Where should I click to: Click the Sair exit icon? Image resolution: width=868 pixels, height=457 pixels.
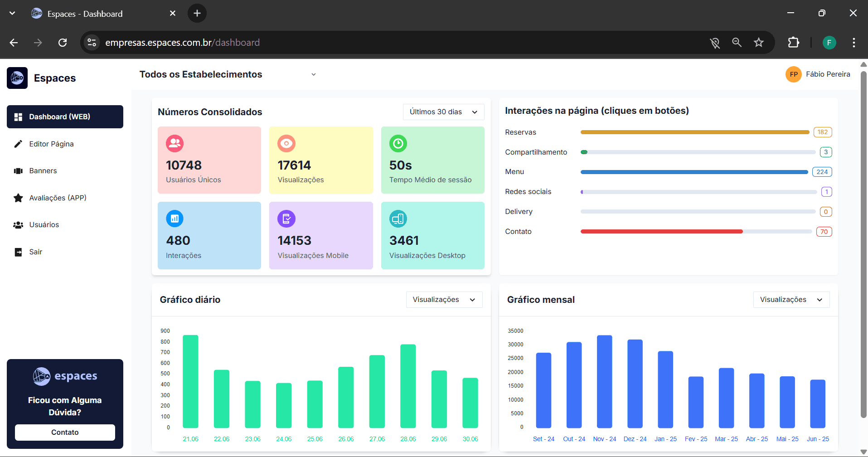click(x=19, y=252)
